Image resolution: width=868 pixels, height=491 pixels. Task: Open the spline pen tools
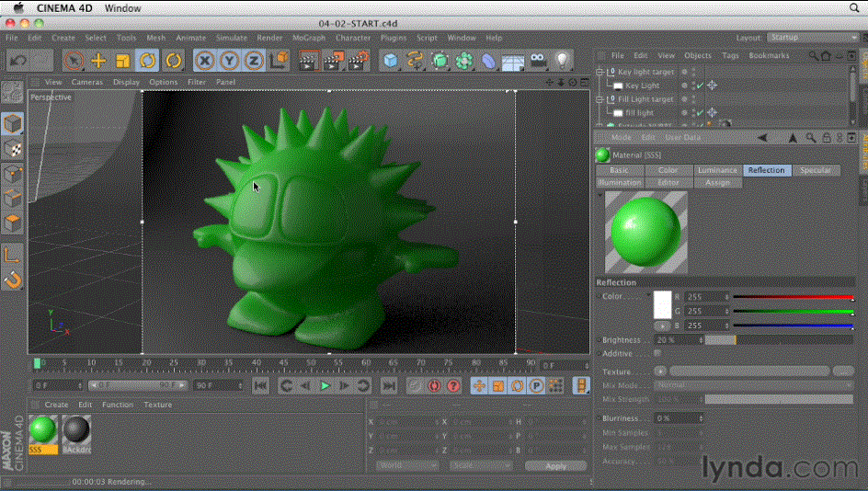(x=415, y=61)
